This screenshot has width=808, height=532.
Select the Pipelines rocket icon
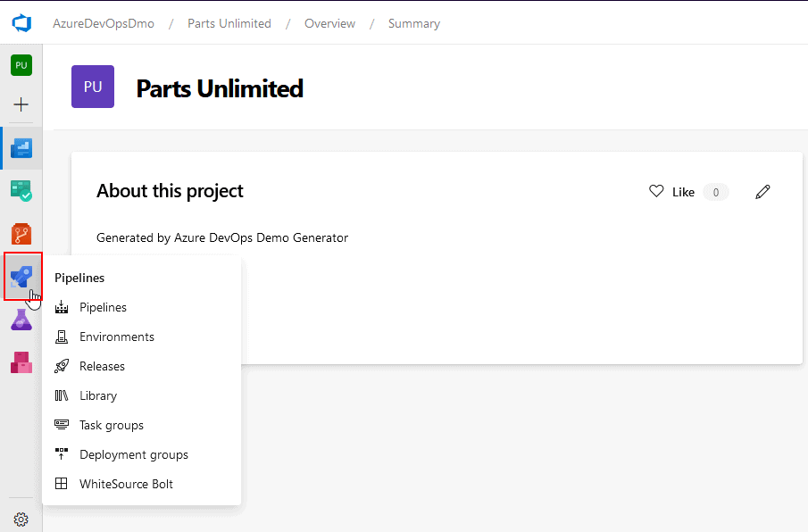tap(21, 276)
